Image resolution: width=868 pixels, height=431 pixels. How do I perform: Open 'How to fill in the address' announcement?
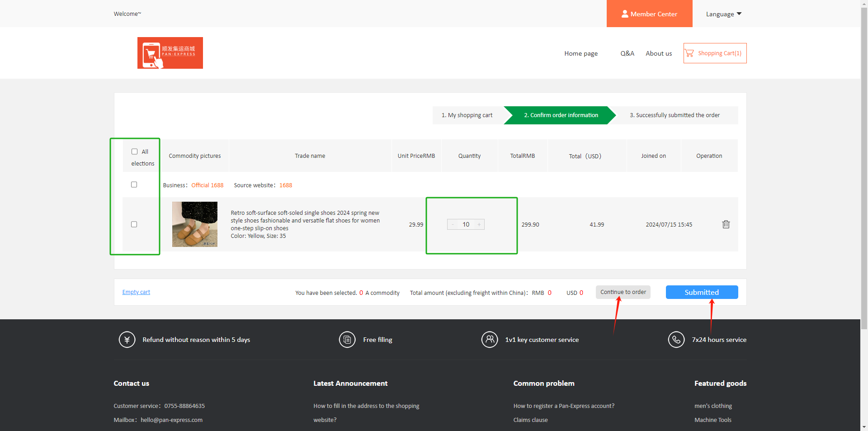click(x=366, y=413)
